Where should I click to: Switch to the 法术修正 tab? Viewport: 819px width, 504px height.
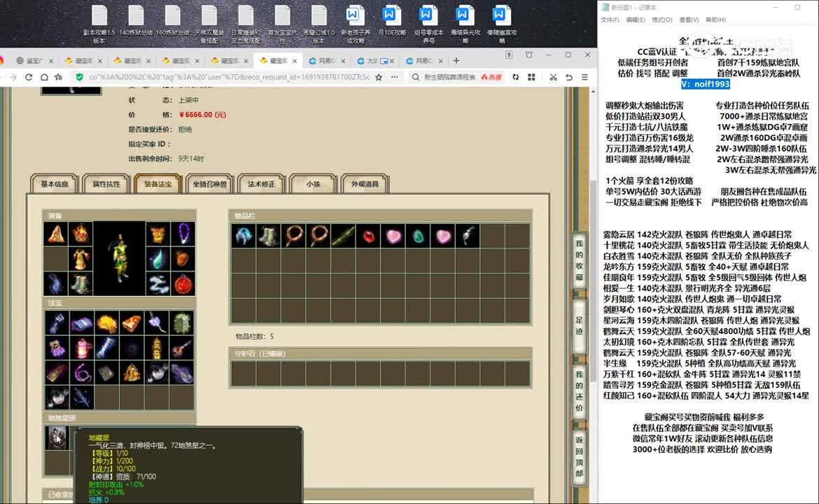[261, 184]
